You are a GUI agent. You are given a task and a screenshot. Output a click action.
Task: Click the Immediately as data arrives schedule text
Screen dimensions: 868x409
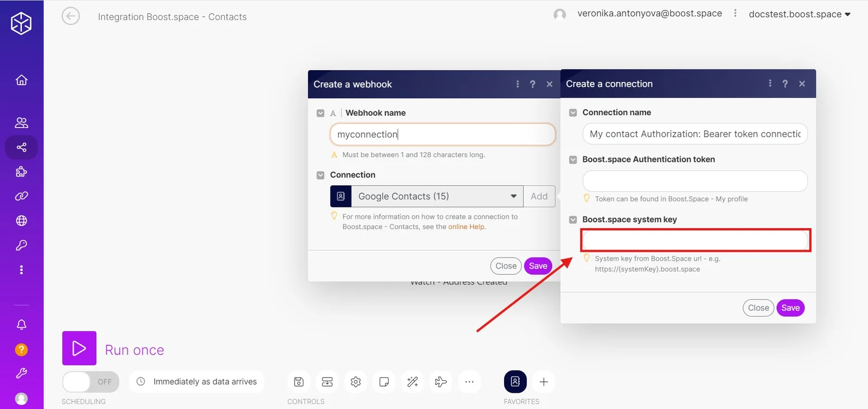205,382
